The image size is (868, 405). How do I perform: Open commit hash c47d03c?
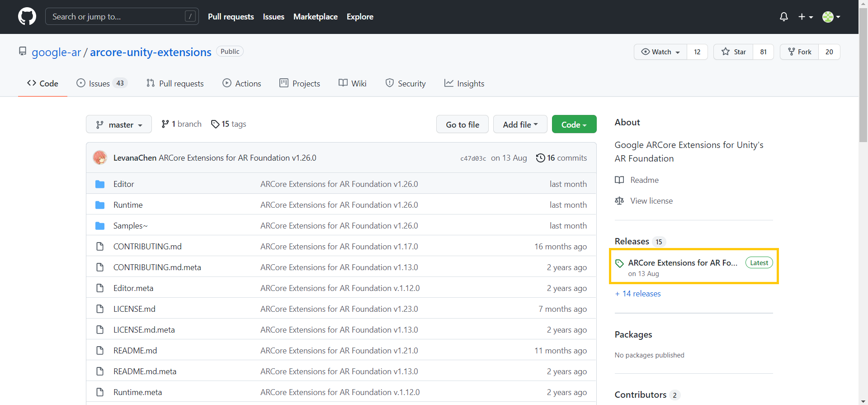coord(473,158)
